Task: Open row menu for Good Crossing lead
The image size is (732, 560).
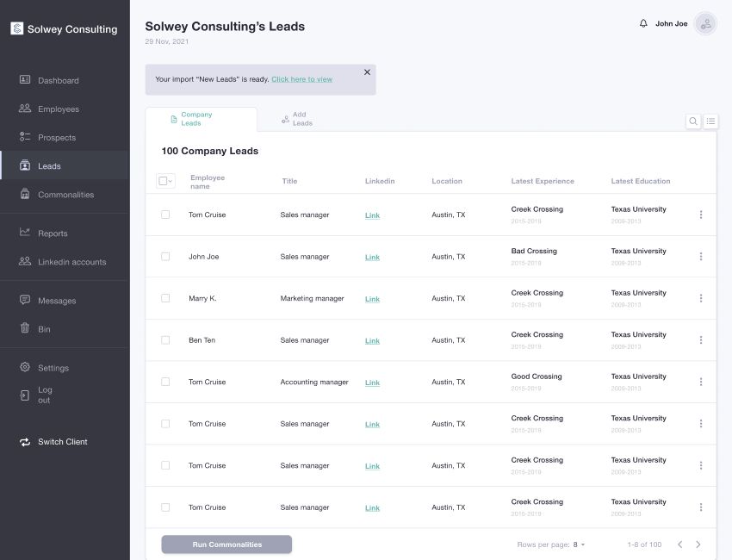Action: click(701, 382)
